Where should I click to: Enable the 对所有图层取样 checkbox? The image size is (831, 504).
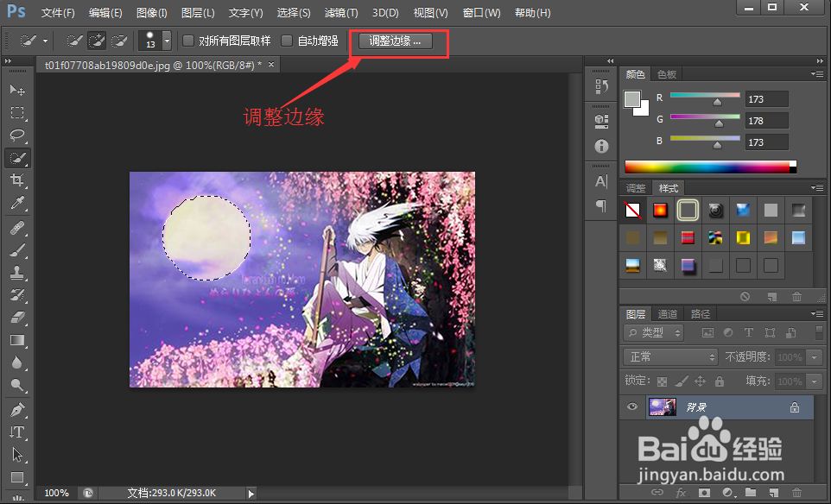tap(187, 41)
